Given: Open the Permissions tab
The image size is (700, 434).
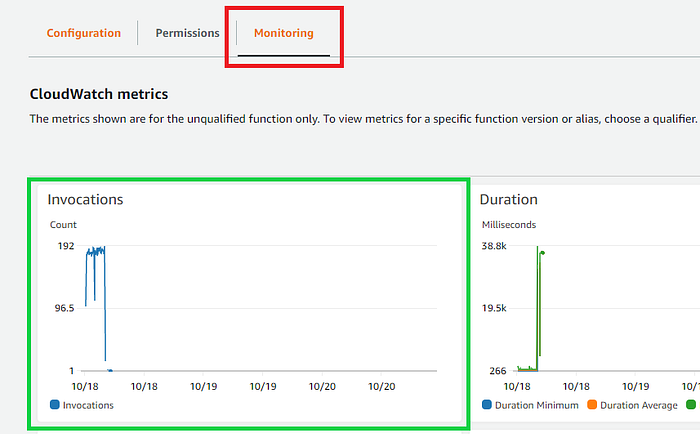Looking at the screenshot, I should pyautogui.click(x=188, y=33).
